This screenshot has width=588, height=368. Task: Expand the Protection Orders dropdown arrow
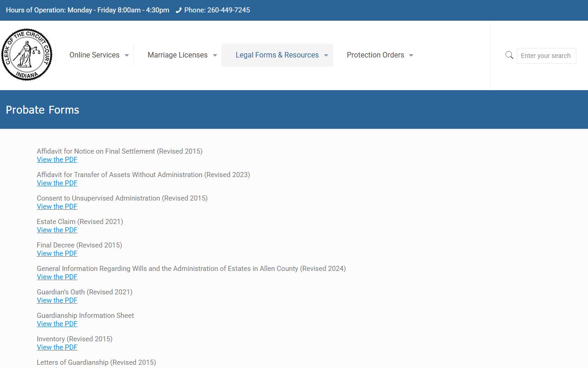click(411, 55)
